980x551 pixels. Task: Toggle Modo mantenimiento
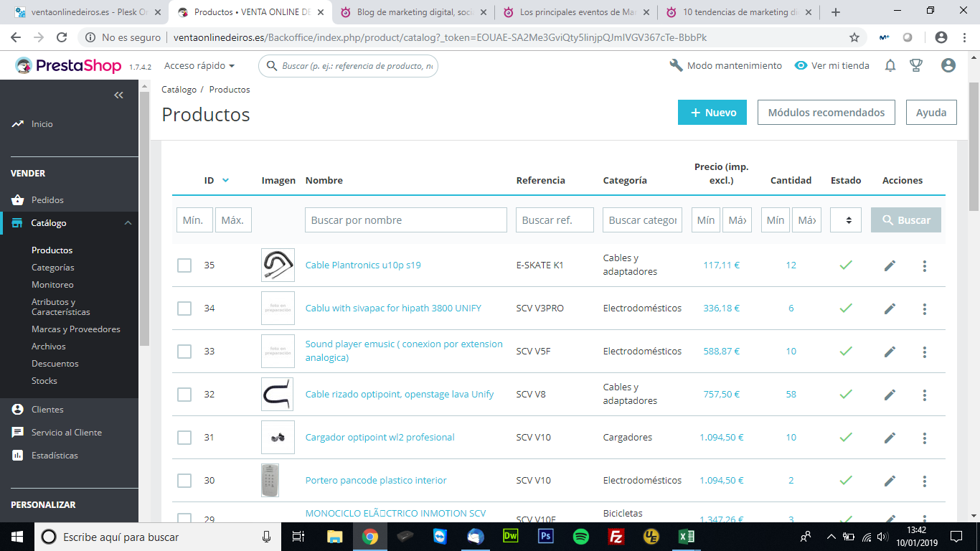(x=725, y=66)
